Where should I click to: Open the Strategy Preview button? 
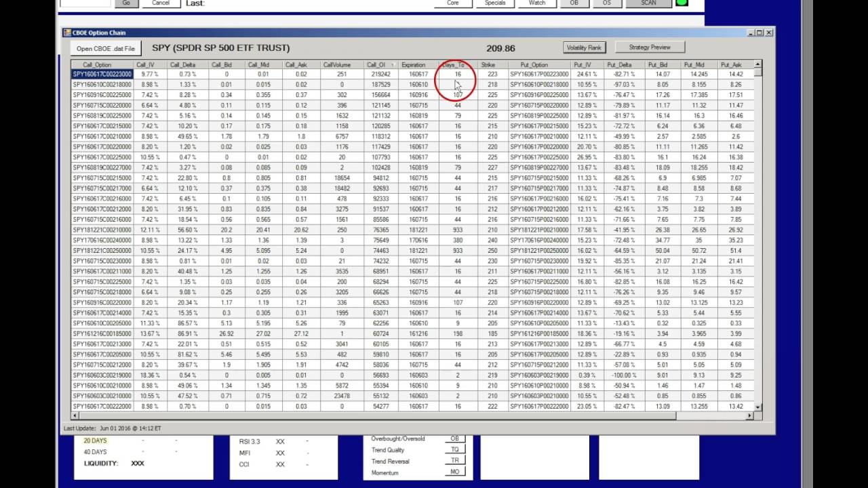coord(650,47)
